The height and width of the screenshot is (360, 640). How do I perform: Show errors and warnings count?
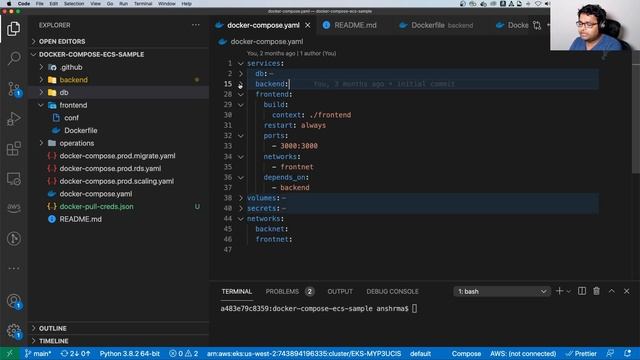(x=184, y=353)
